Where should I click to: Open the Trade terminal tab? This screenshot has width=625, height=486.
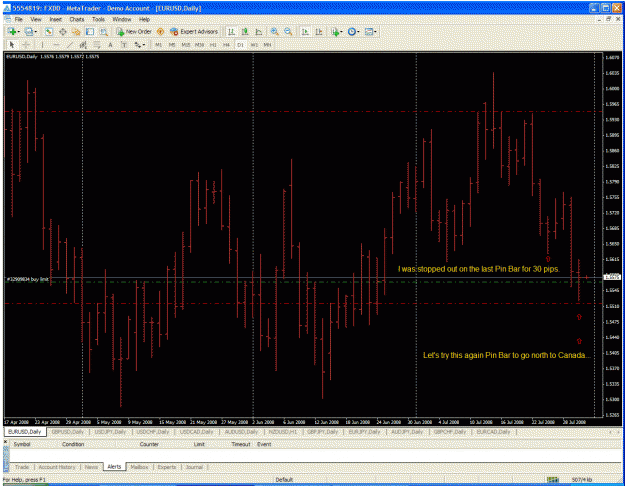click(22, 467)
